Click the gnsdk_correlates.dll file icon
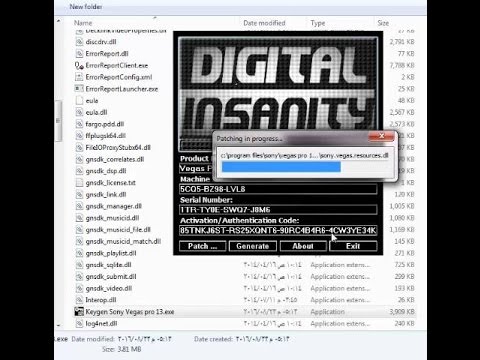 tap(79, 159)
